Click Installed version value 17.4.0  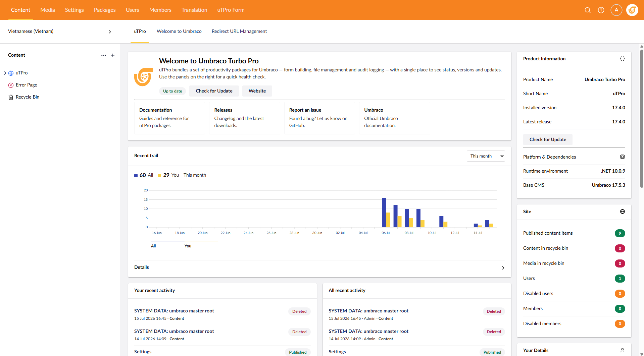[618, 108]
